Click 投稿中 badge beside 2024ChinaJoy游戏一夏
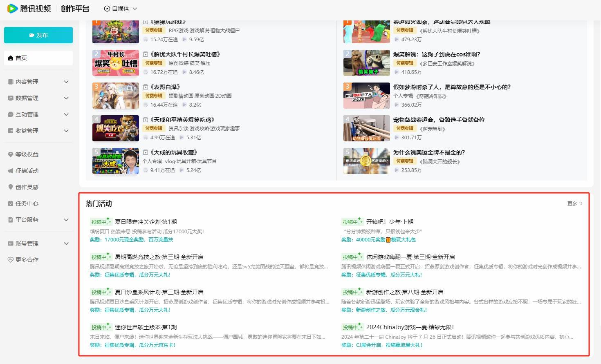The image size is (601, 364). tap(352, 327)
